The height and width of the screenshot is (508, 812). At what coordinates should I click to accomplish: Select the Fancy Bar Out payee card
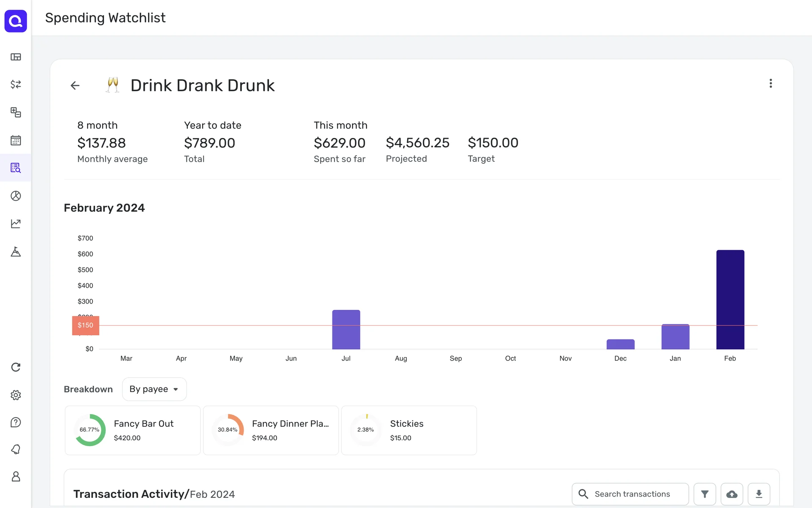[x=133, y=430]
